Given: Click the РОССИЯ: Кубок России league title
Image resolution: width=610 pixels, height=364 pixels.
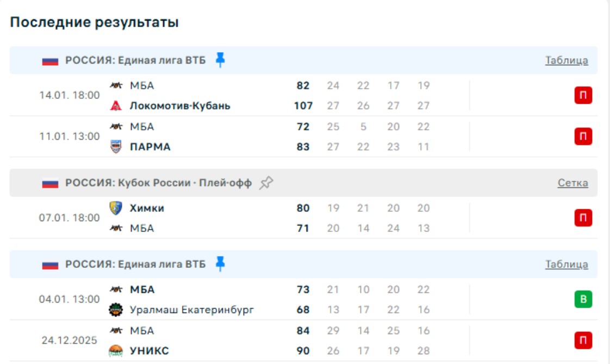Looking at the screenshot, I should pos(158,183).
